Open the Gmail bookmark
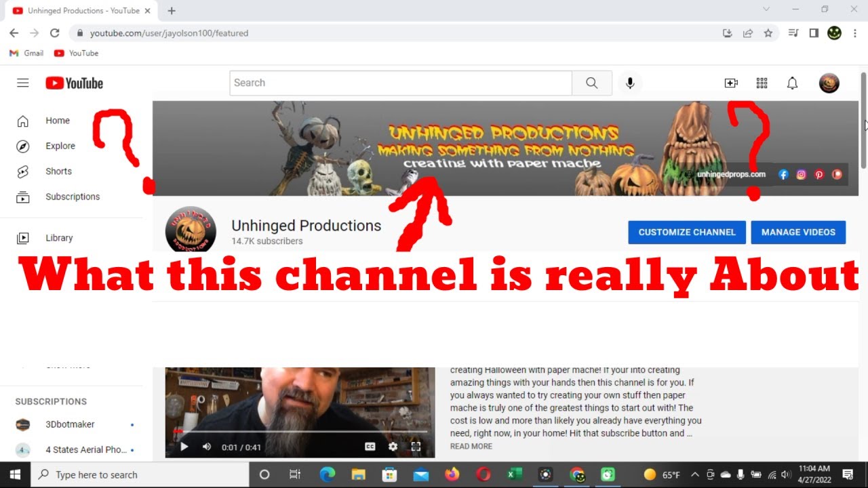The image size is (868, 488). point(26,53)
